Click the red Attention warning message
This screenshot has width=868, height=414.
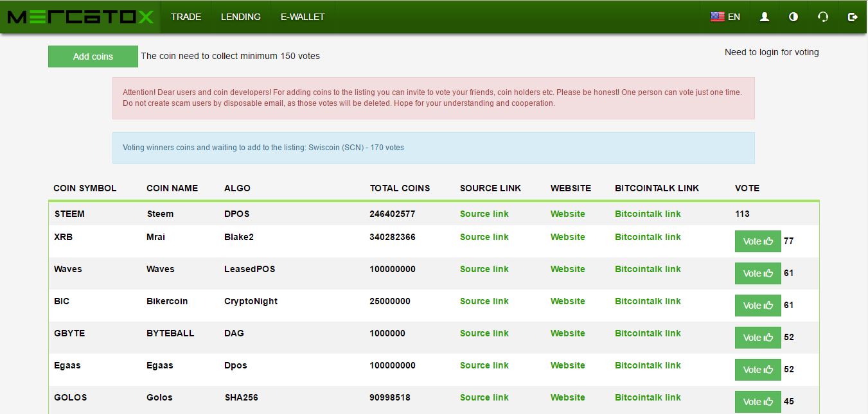click(434, 98)
